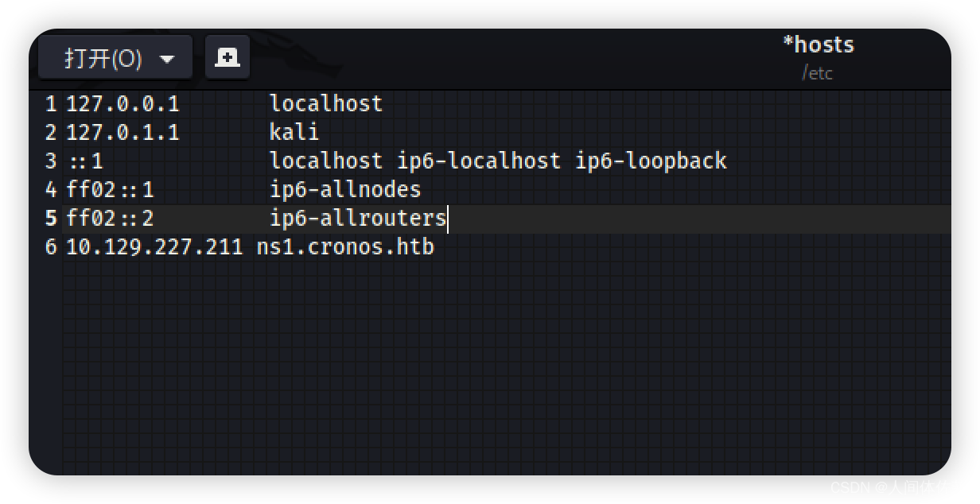Select line number 6 in the gutter
The width and height of the screenshot is (980, 504).
pyautogui.click(x=50, y=247)
